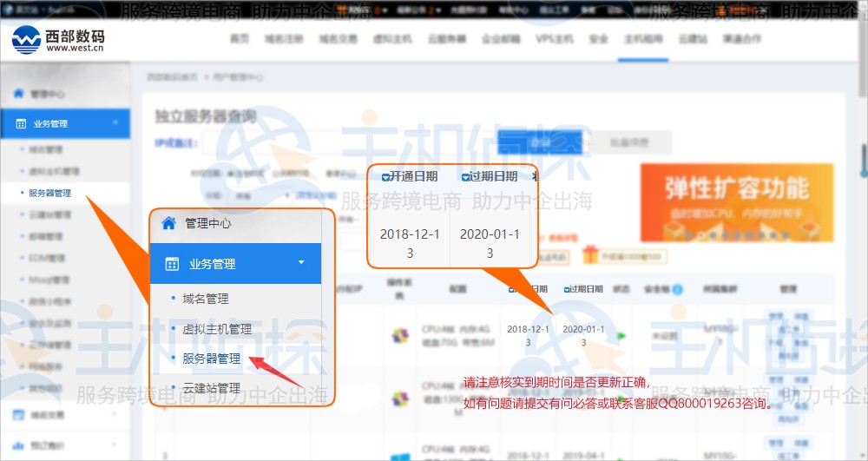Image resolution: width=868 pixels, height=461 pixels.
Task: Click the Windows OS icon in third row
Action: point(400,453)
